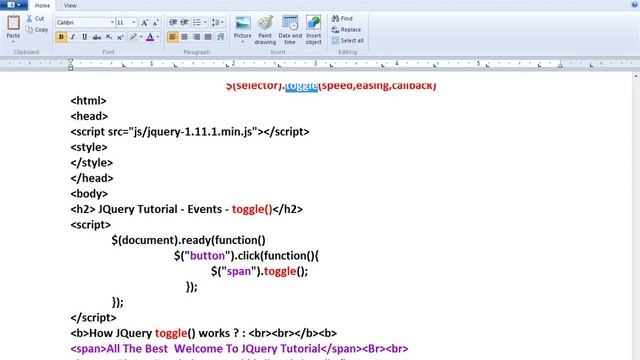Click the script src jquery line
640x360 pixels.
pyautogui.click(x=190, y=132)
